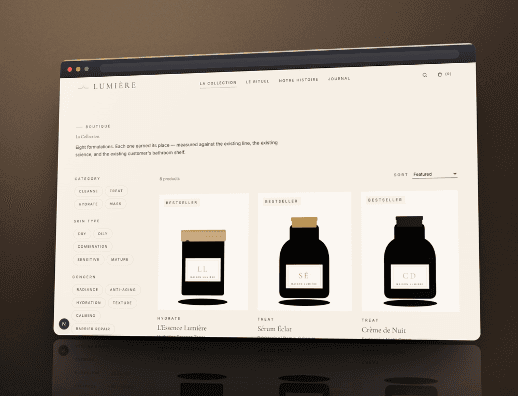Click the Bestseller badge on the SÉ bottle

click(x=281, y=201)
